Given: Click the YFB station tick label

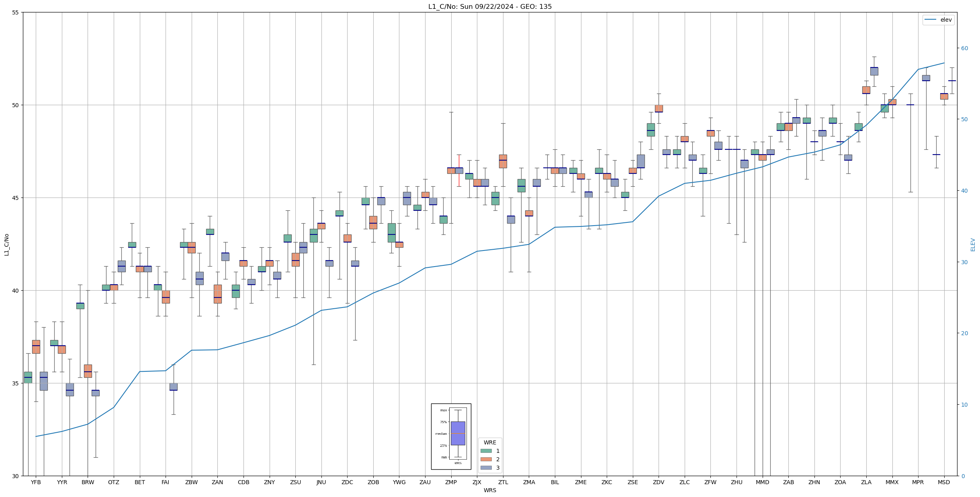Looking at the screenshot, I should [36, 482].
